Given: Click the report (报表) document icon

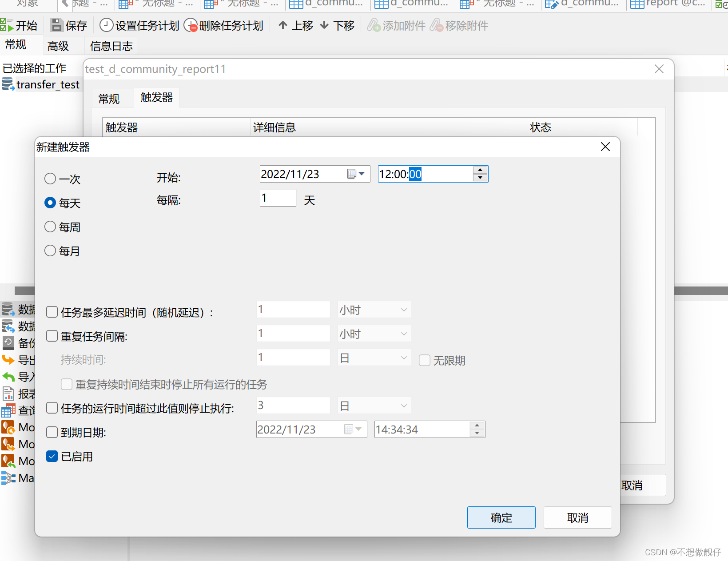Looking at the screenshot, I should coord(8,394).
